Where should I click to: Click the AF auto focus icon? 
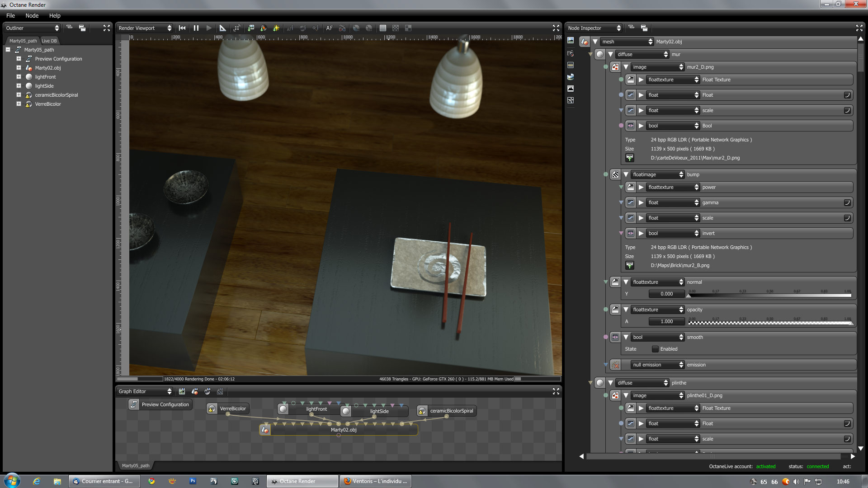click(x=329, y=28)
